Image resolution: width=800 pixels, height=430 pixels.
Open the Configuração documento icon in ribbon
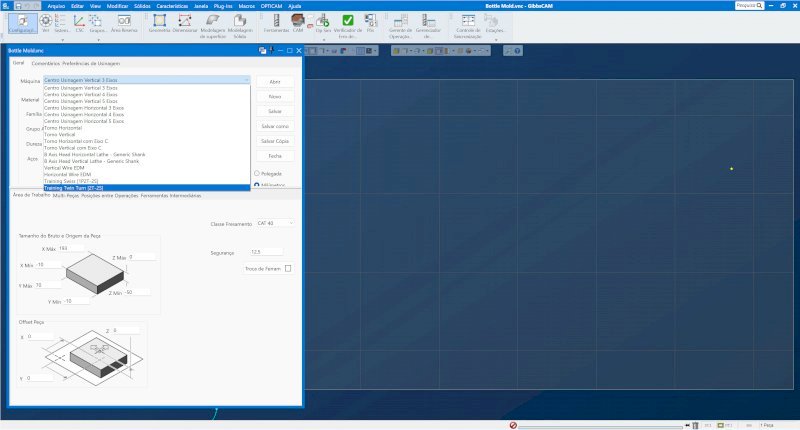[23, 23]
